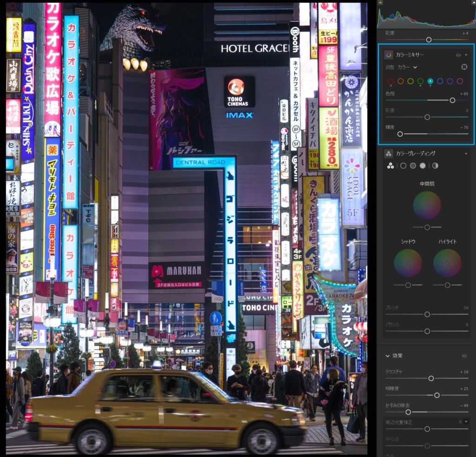Switch Color Grading to midtones-only view
The image size is (476, 457).
tap(413, 166)
